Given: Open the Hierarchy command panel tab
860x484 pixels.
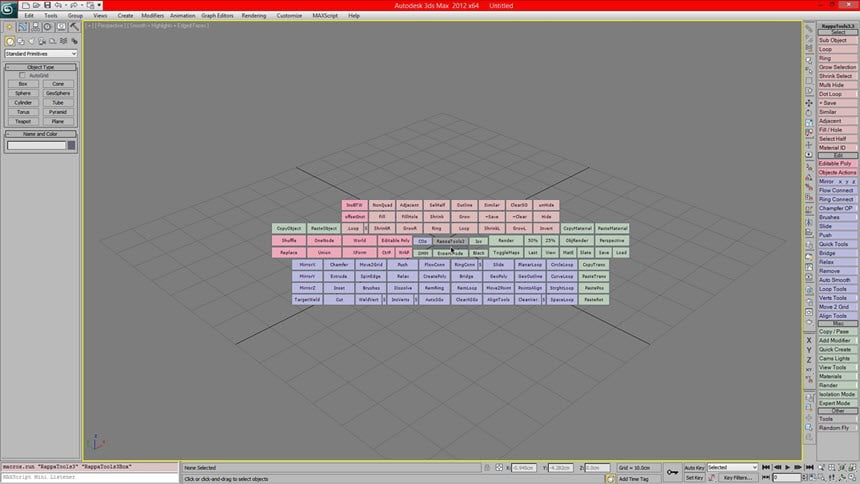Looking at the screenshot, I should (x=35, y=26).
